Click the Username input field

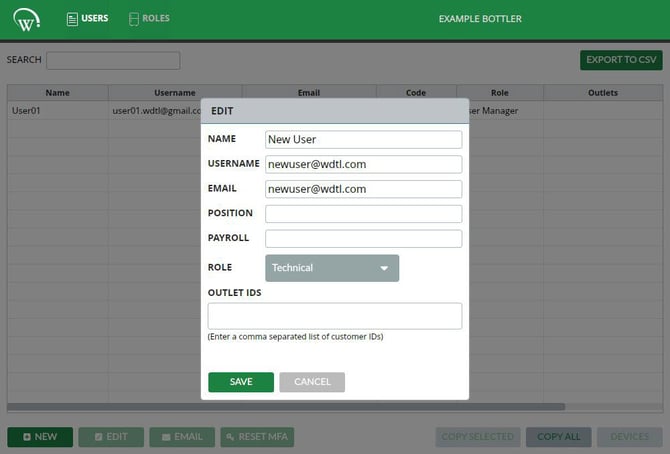tap(363, 164)
